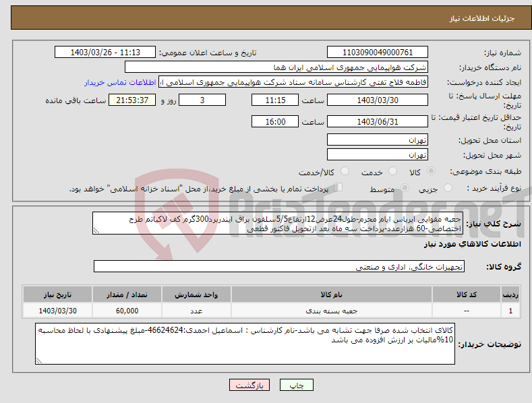Screen dimensions: 532x403
Task: Click the جعبه بسته بندی item cell
Action: point(332,311)
